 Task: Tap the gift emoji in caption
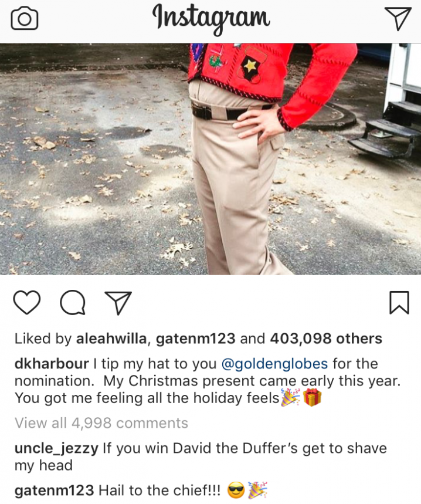312,398
